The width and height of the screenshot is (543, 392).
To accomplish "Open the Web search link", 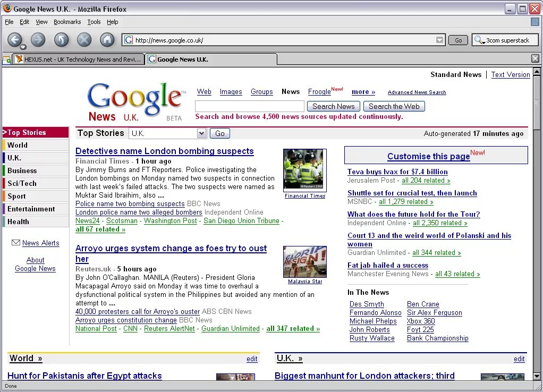I will click(204, 92).
